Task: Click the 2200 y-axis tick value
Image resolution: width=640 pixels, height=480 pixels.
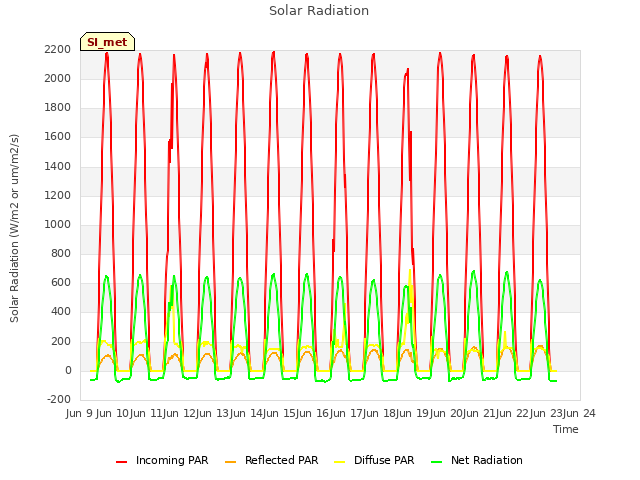Action: (x=58, y=49)
